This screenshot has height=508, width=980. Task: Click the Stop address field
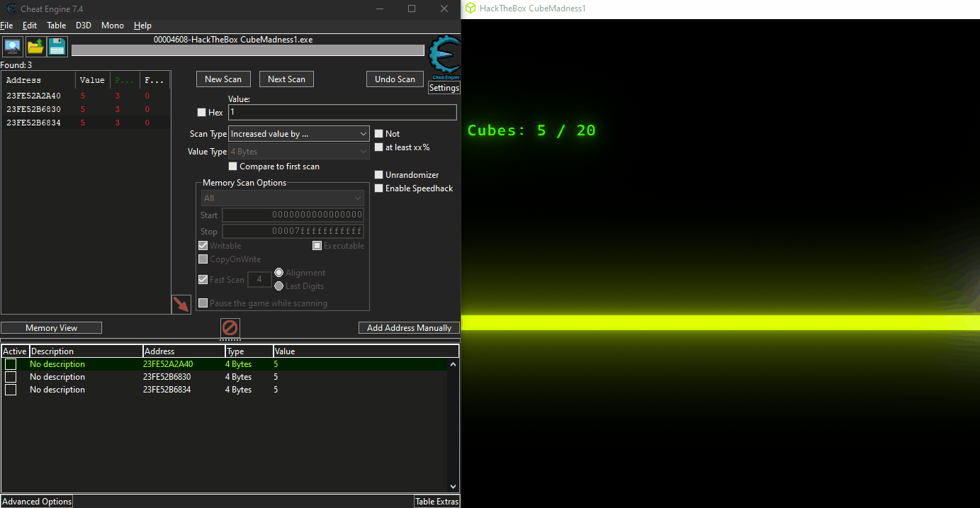(x=293, y=232)
